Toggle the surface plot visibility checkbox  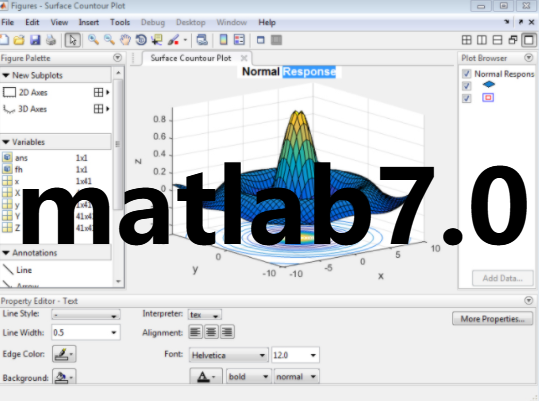466,86
